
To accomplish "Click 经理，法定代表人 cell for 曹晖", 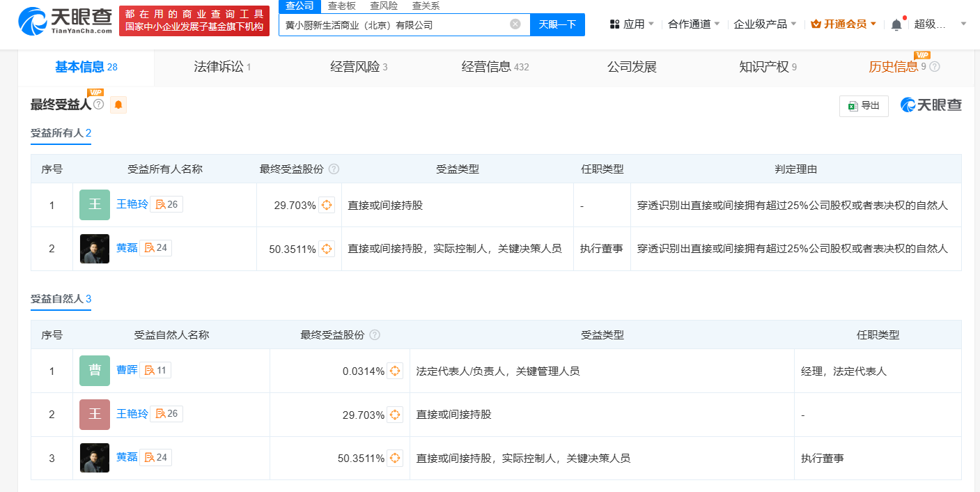I will click(x=878, y=371).
